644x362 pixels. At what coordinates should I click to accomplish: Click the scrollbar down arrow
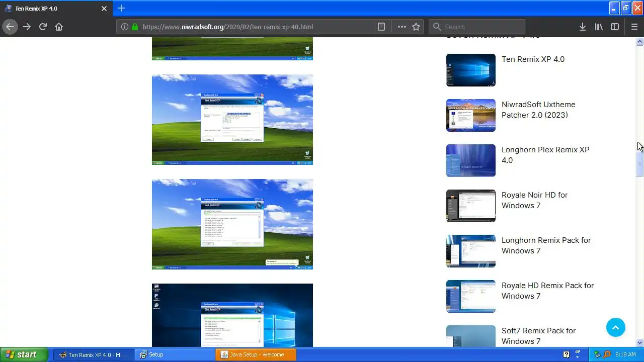coord(639,343)
